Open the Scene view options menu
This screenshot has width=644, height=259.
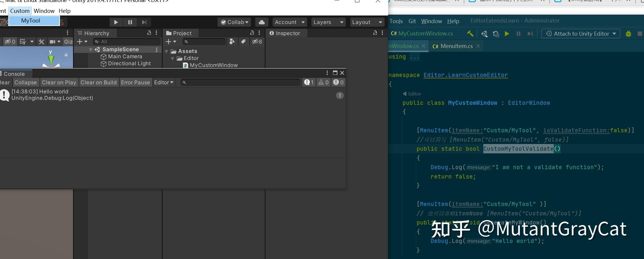pyautogui.click(x=67, y=33)
